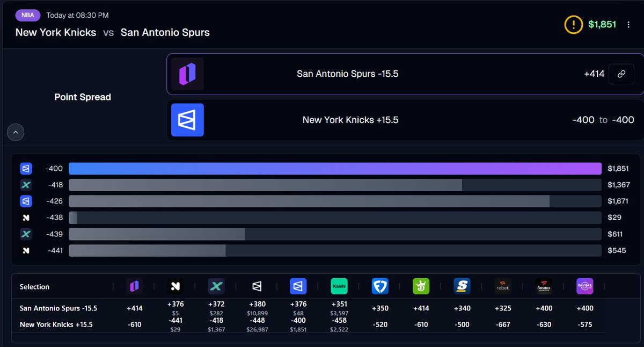Click the blue sportsbook logo on Knicks card

187,120
